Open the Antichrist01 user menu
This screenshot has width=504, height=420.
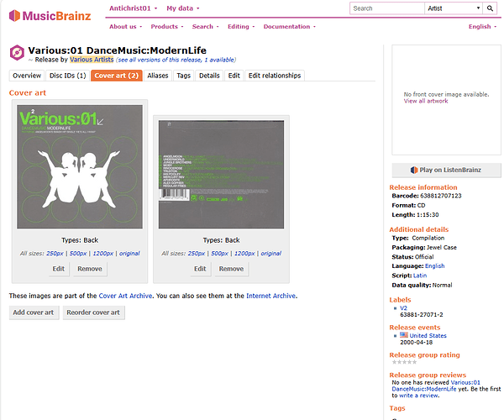point(133,8)
